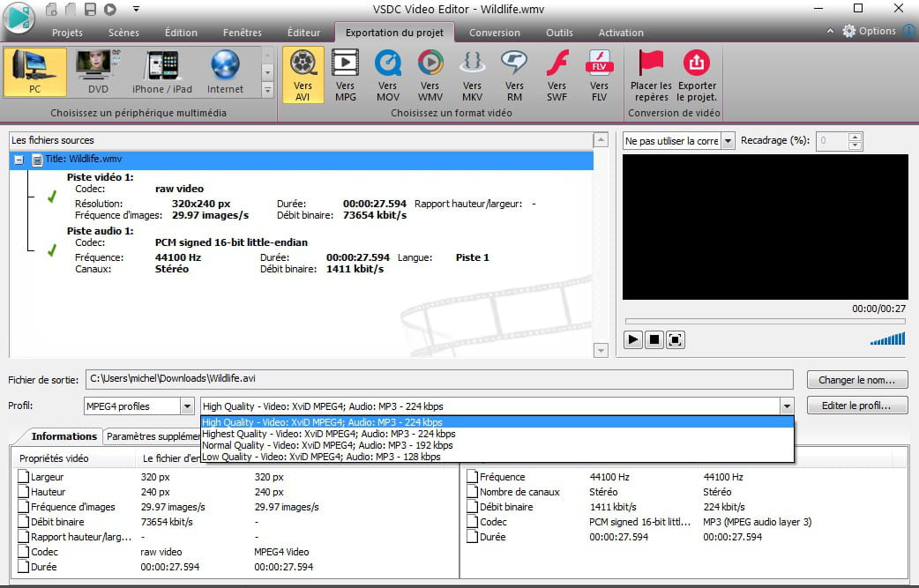Decrease Recadrage percentage spinner
Viewport: 919px width, 588px height.
[855, 145]
